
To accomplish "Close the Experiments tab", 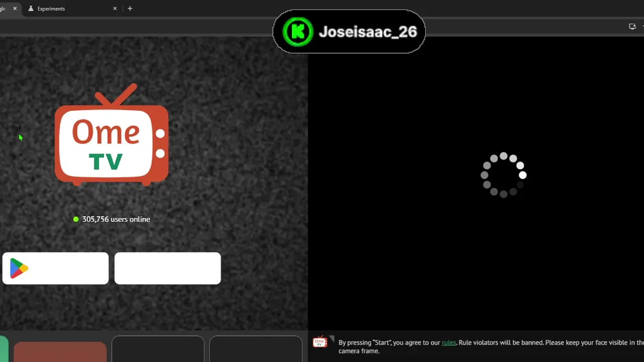I will pyautogui.click(x=115, y=9).
